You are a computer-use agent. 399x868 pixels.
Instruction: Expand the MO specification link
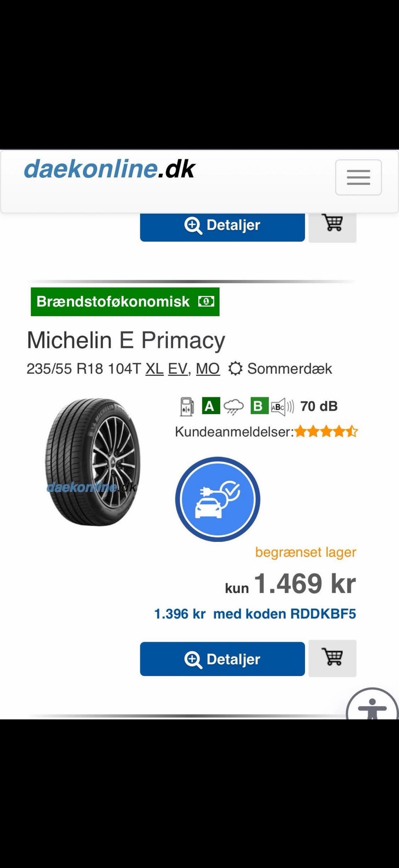207,368
